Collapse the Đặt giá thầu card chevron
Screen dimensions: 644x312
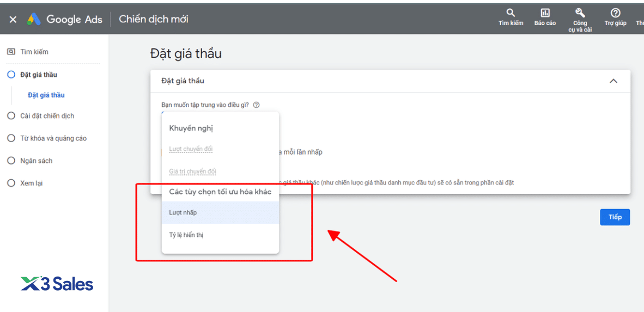pyautogui.click(x=613, y=81)
